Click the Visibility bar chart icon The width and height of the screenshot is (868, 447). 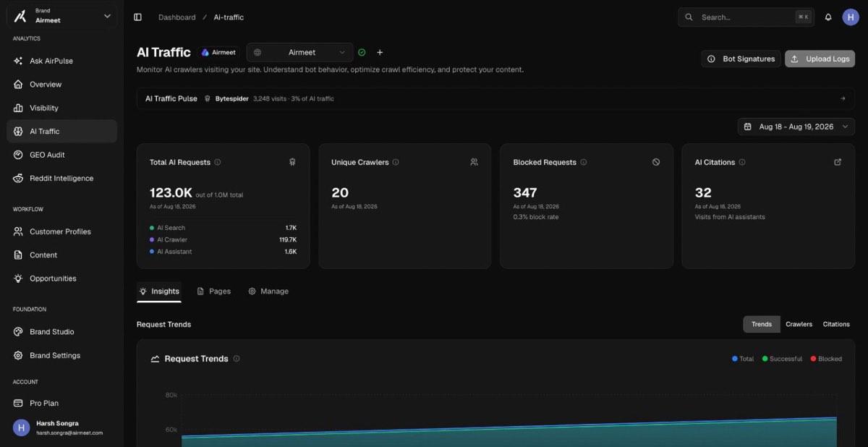point(18,108)
